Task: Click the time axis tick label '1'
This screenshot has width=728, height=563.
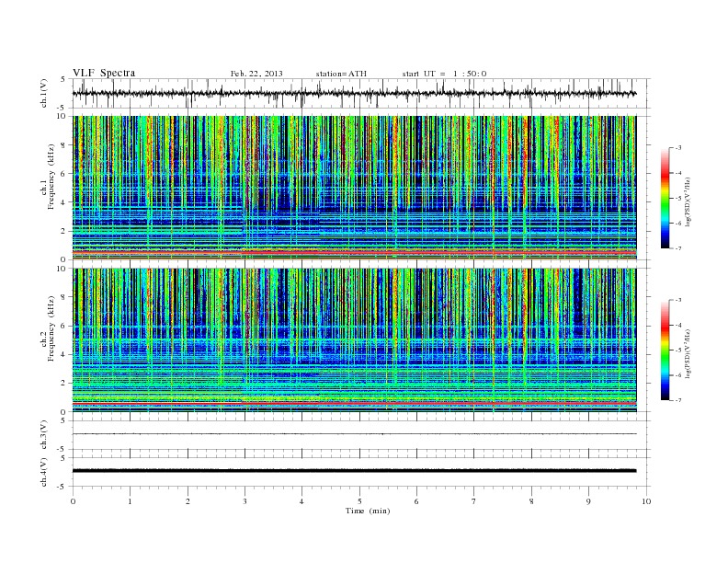Action: click(130, 501)
